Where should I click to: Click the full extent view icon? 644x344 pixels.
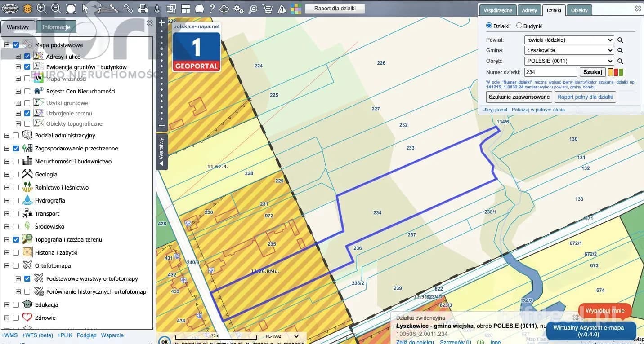tap(71, 9)
